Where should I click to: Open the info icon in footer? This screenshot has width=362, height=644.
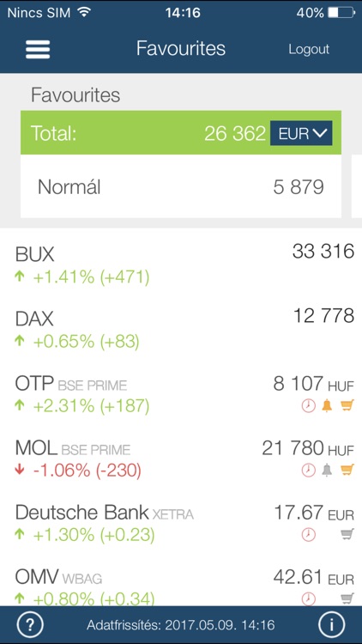click(331, 625)
